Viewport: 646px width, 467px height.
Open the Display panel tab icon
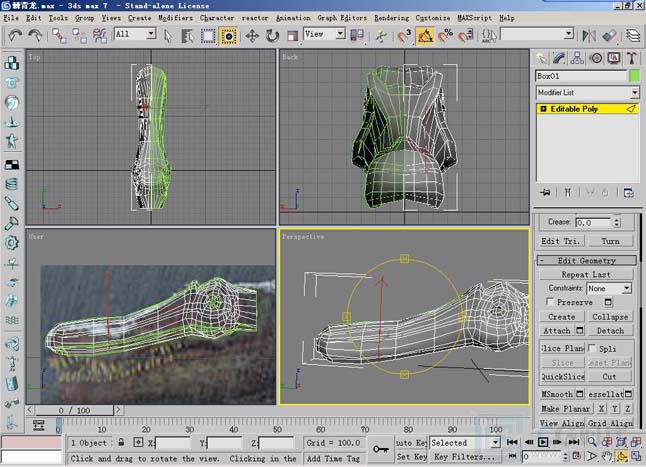614,58
